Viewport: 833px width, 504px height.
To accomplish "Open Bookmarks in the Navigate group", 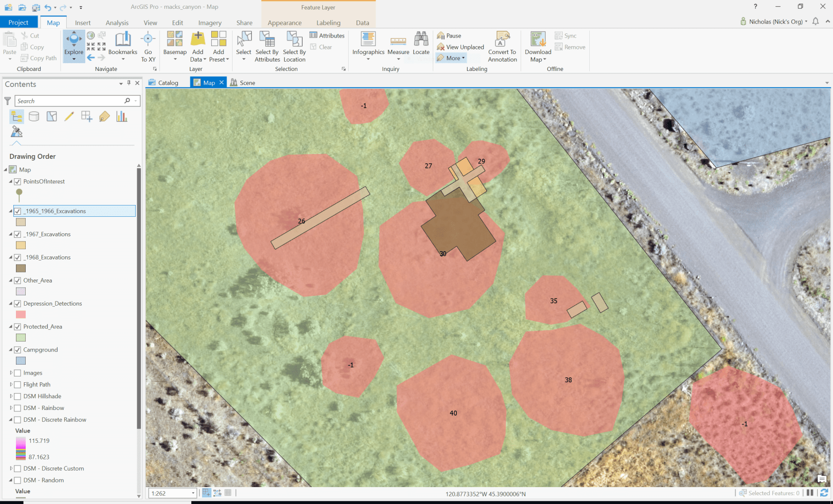I will (x=123, y=46).
